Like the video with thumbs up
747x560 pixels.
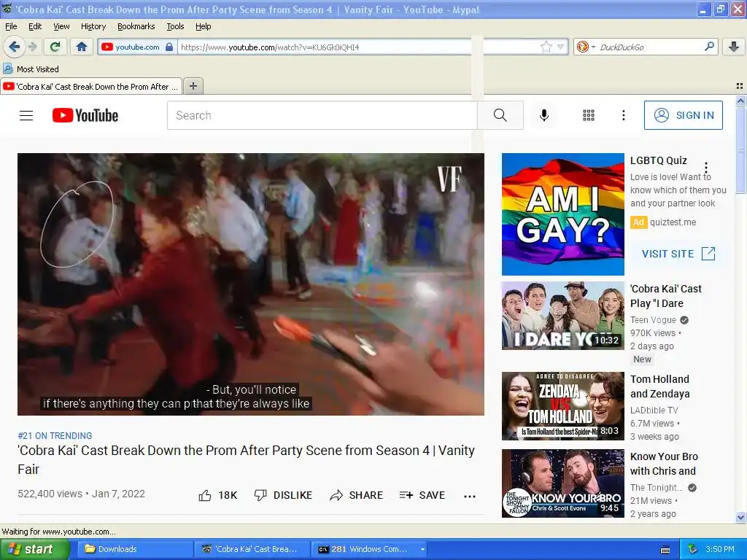coord(217,495)
